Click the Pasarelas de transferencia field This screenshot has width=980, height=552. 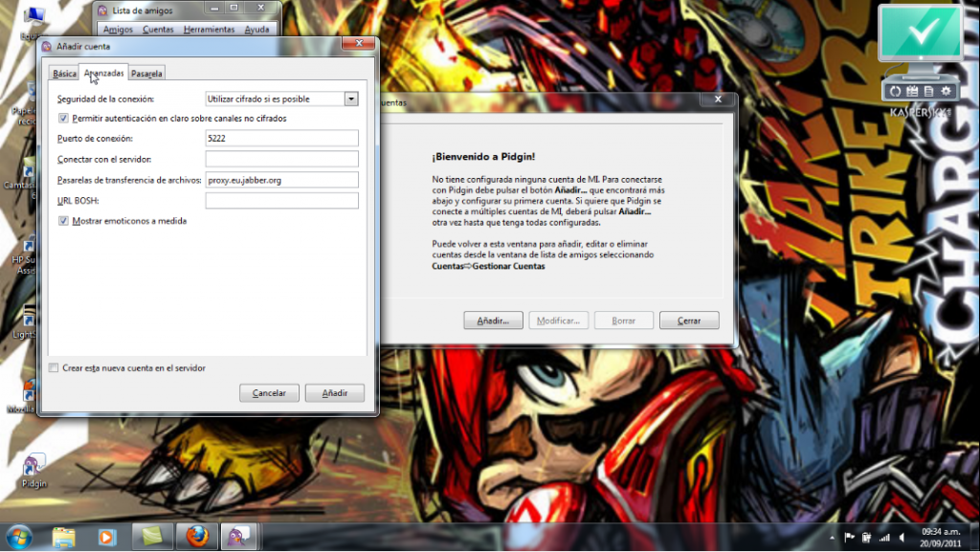pyautogui.click(x=282, y=180)
